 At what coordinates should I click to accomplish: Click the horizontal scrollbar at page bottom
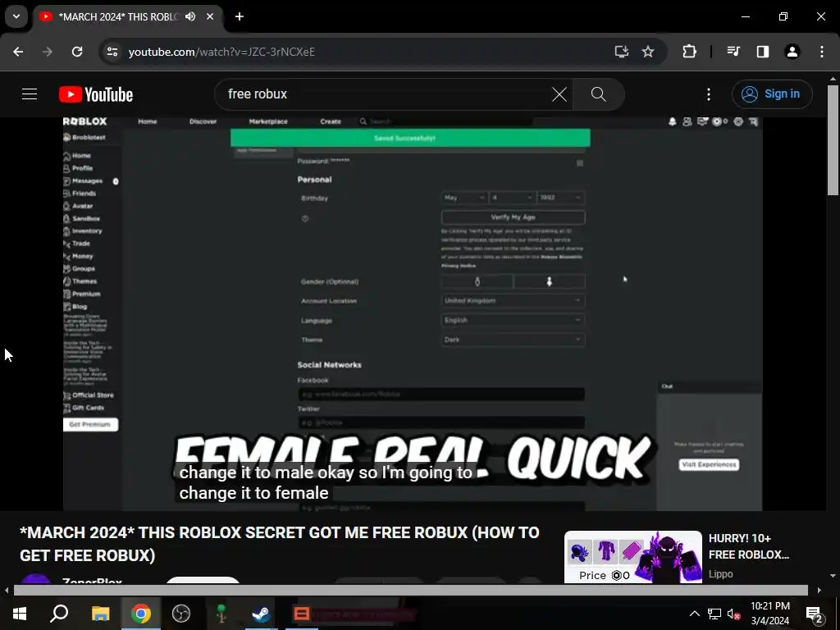tap(410, 591)
